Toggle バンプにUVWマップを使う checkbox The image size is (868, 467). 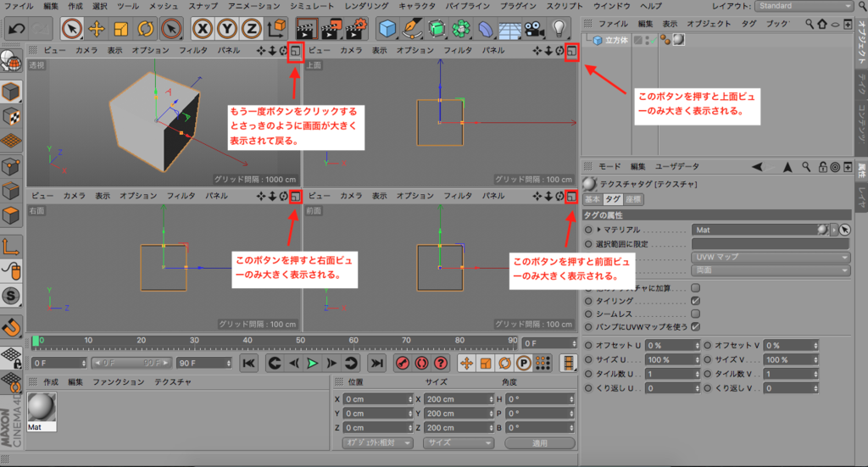pyautogui.click(x=695, y=326)
